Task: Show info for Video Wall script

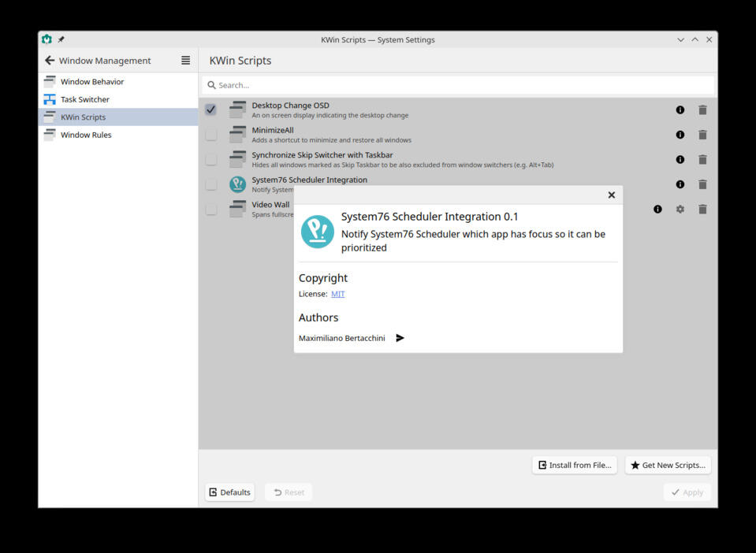Action: click(x=657, y=209)
